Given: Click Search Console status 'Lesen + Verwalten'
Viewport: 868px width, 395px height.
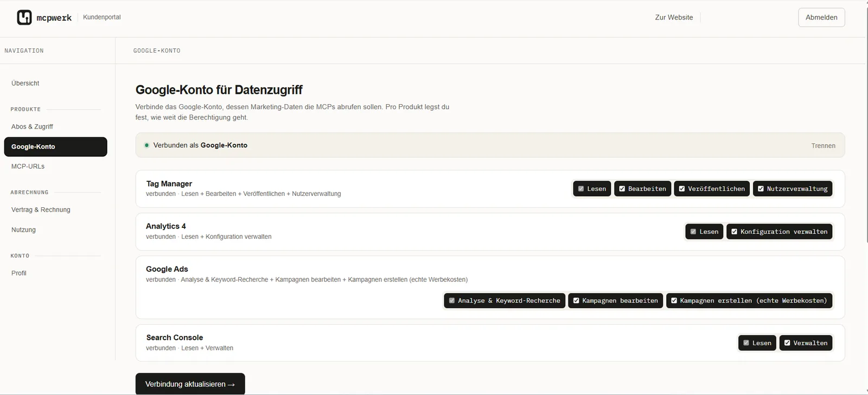Looking at the screenshot, I should point(207,348).
